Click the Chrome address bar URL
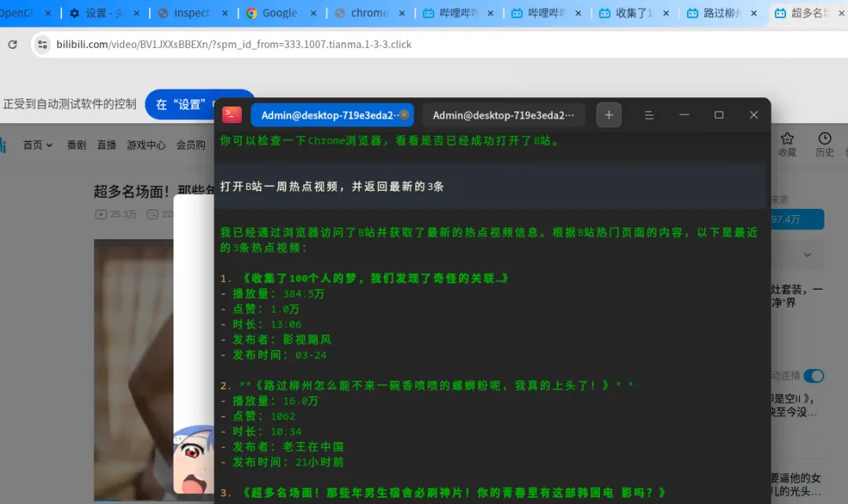Image resolution: width=848 pixels, height=504 pixels. click(x=234, y=44)
